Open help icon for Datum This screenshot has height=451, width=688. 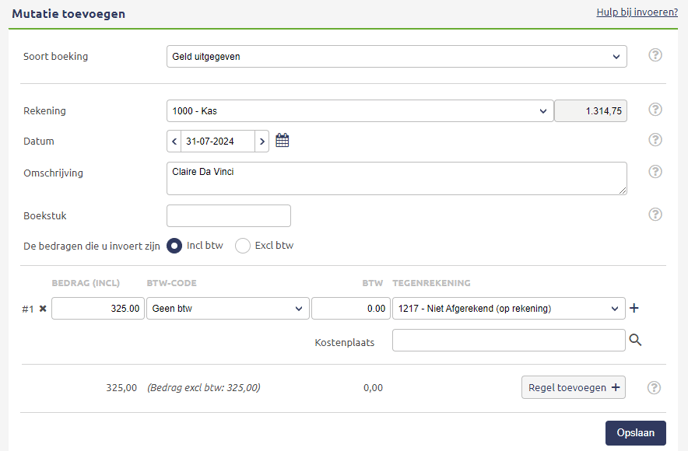(x=655, y=141)
